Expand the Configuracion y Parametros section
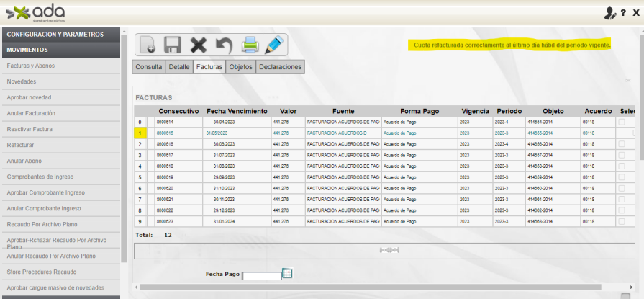The height and width of the screenshot is (299, 644). click(60, 34)
